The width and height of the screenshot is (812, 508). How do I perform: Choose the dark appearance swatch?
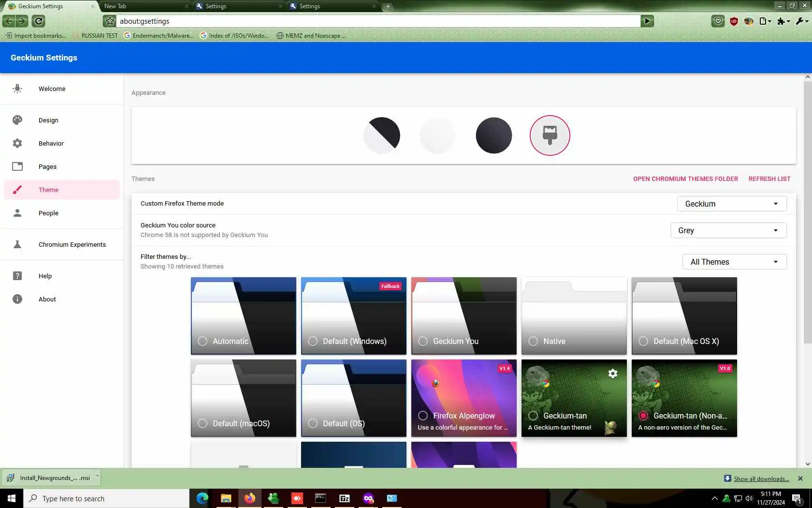click(x=494, y=135)
